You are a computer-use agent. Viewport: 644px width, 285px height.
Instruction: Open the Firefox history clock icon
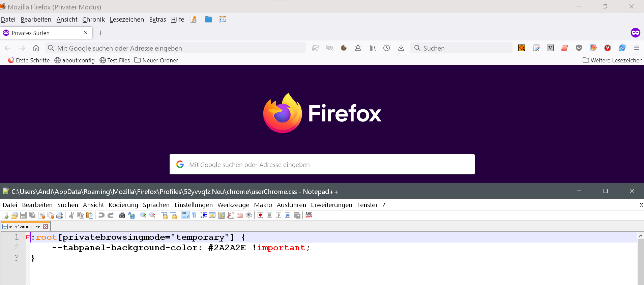point(387,48)
